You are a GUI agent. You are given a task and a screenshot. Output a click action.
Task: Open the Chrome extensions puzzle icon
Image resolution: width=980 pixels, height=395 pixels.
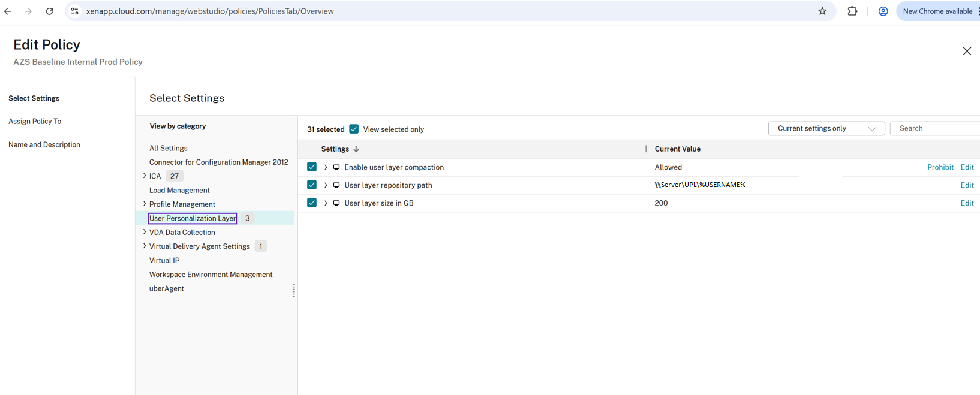tap(852, 11)
